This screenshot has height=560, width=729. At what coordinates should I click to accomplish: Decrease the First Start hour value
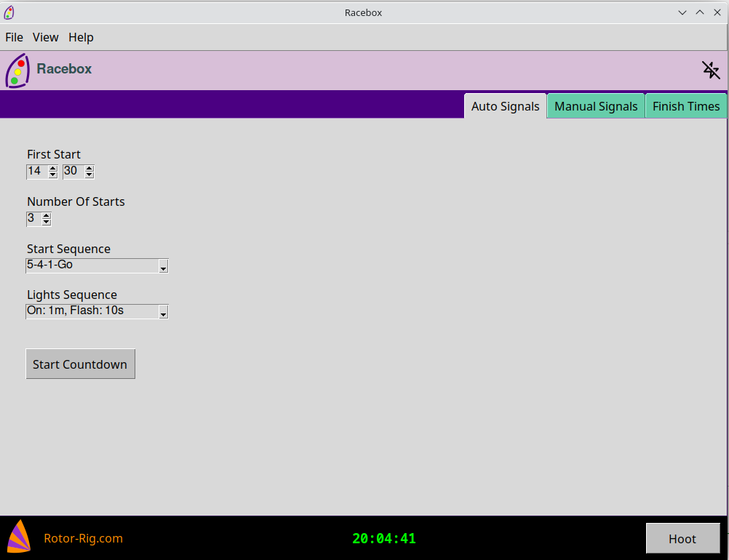click(53, 175)
